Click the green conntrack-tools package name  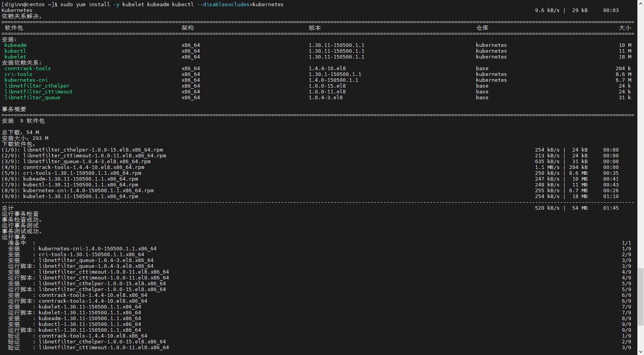coord(28,69)
